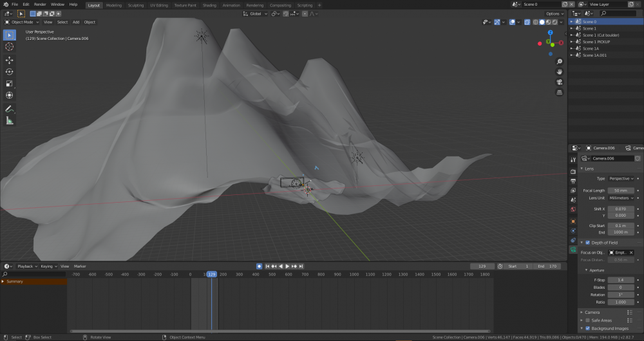644x341 pixels.
Task: Open the World properties tab
Action: tap(573, 209)
